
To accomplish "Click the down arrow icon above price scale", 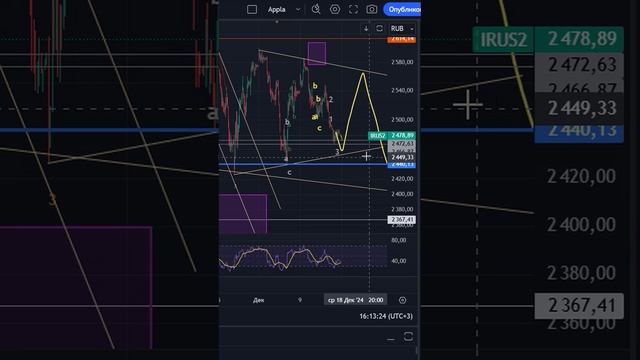I will click(x=366, y=28).
